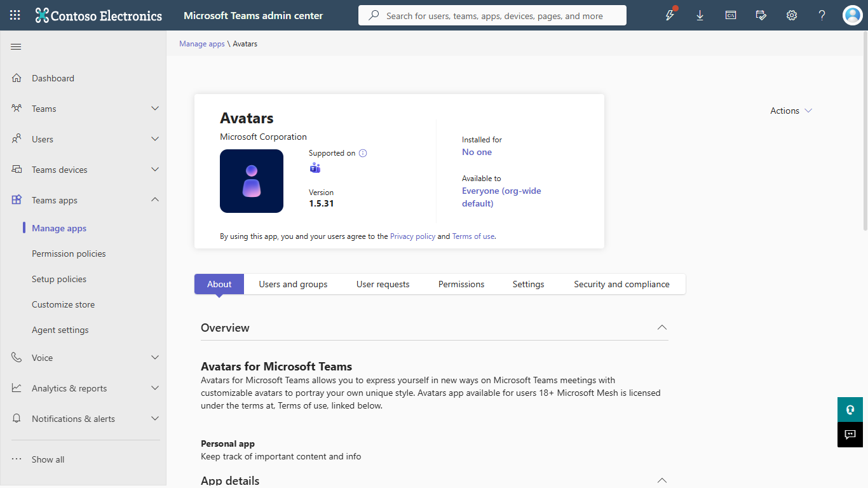Click the Teams devices icon in sidebar
Viewport: 868px width, 488px height.
(x=17, y=170)
